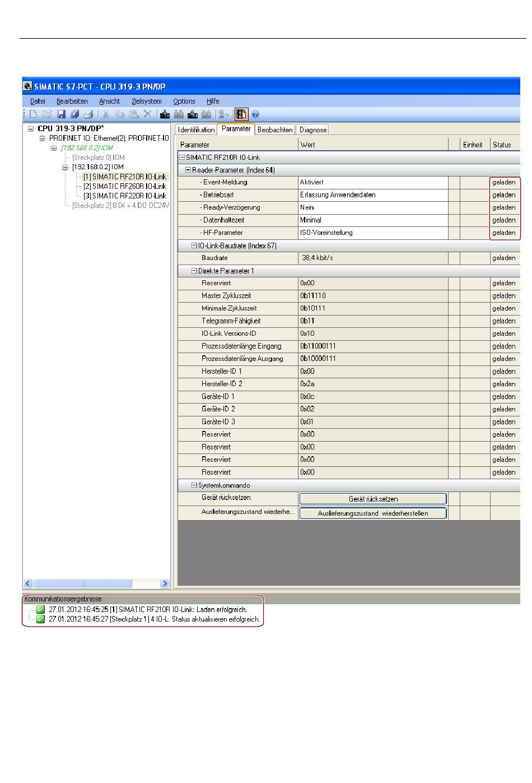Click the connection icon before the catalog icon

(223, 114)
